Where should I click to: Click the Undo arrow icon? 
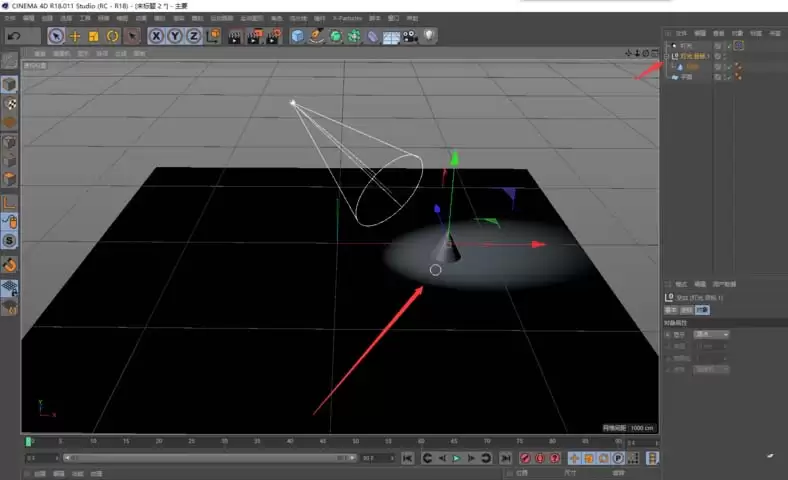pos(15,36)
